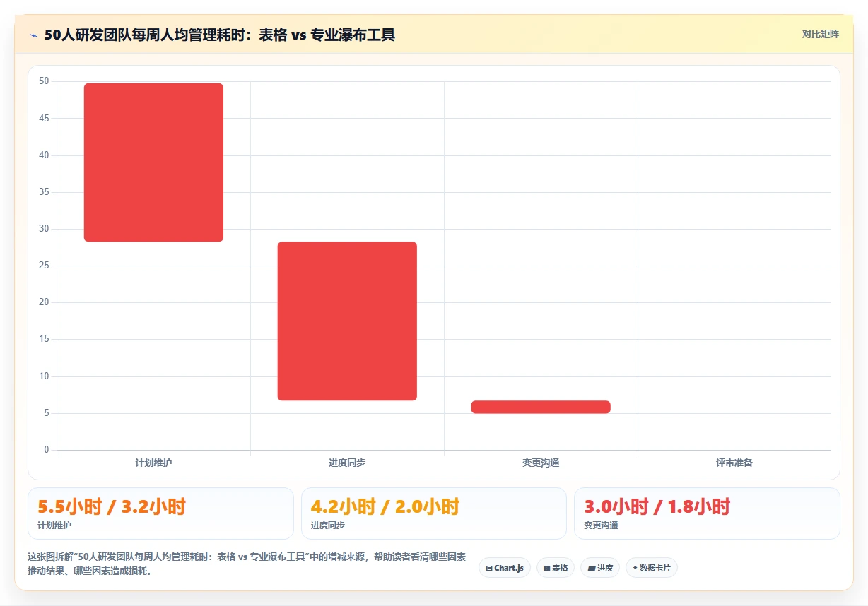The width and height of the screenshot is (868, 606).
Task: Click the 对比矩阵 label at top right
Action: coord(820,34)
